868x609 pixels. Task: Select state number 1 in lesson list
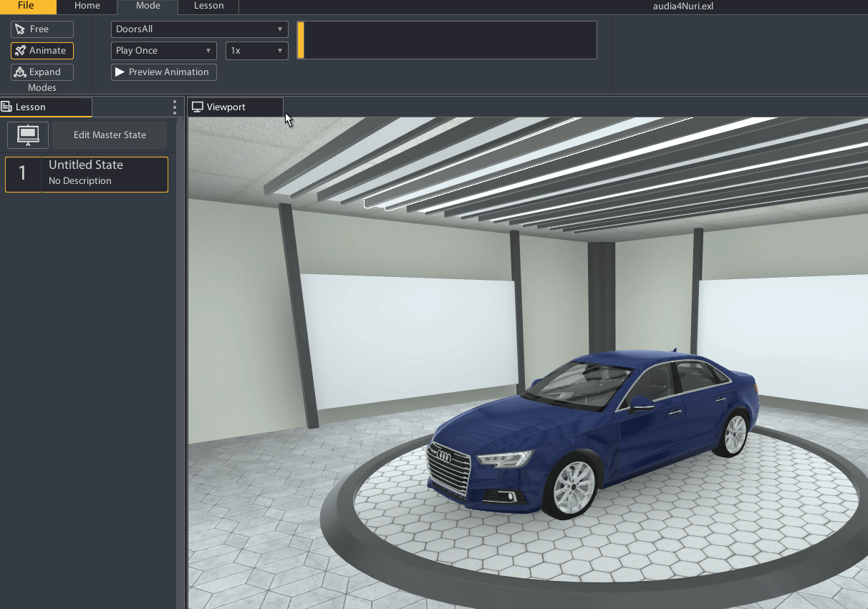click(x=87, y=175)
